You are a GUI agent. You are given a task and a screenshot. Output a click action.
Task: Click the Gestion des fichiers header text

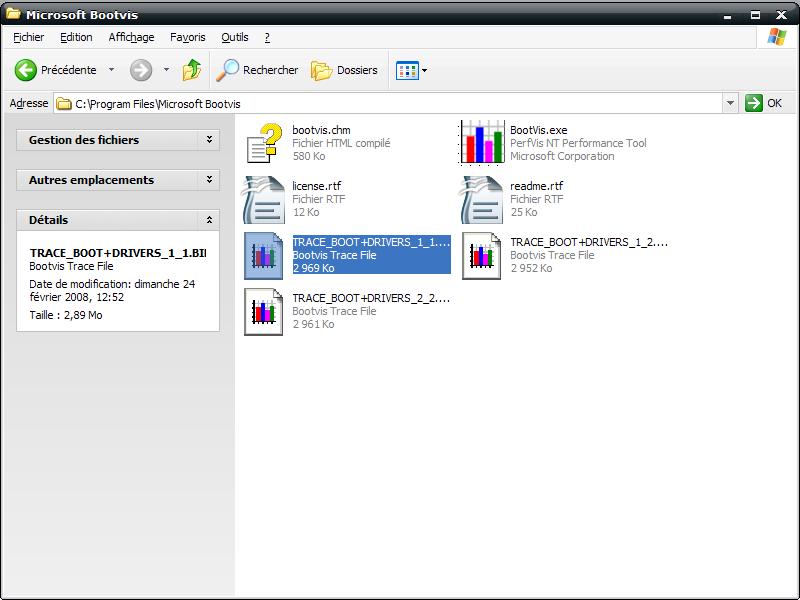pos(84,140)
